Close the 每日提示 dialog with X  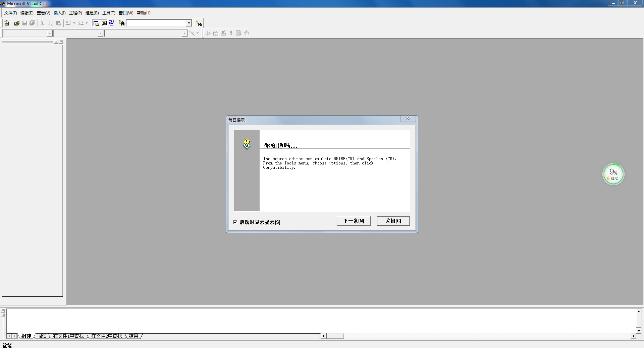click(x=408, y=119)
